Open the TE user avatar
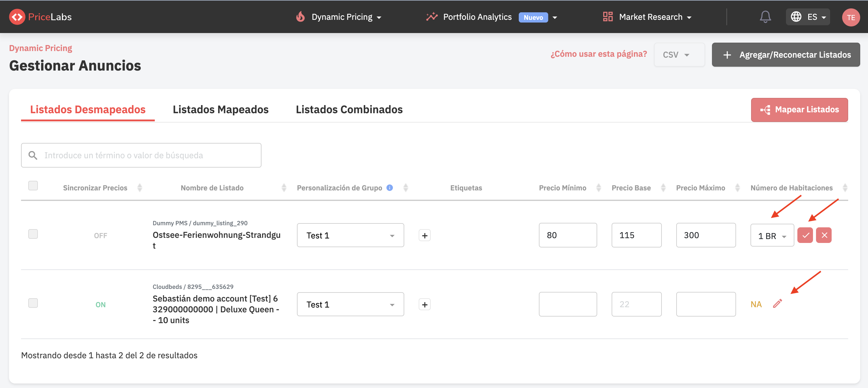868x388 pixels. coord(851,17)
